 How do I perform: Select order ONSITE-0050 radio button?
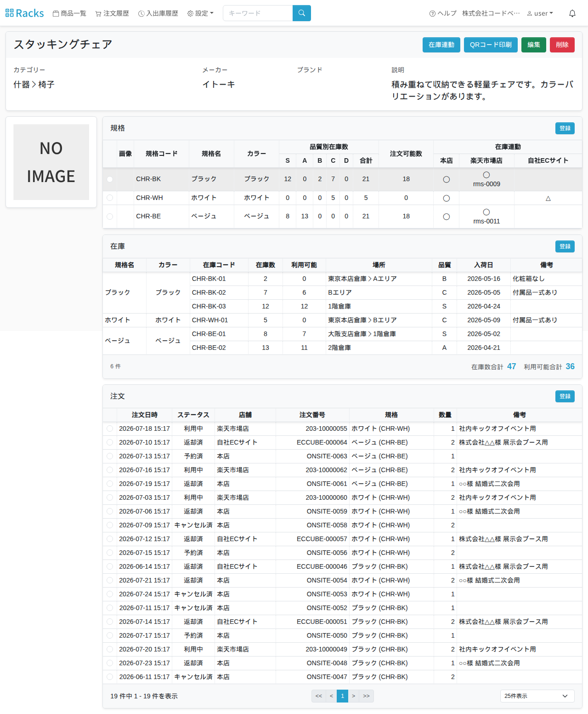(110, 635)
